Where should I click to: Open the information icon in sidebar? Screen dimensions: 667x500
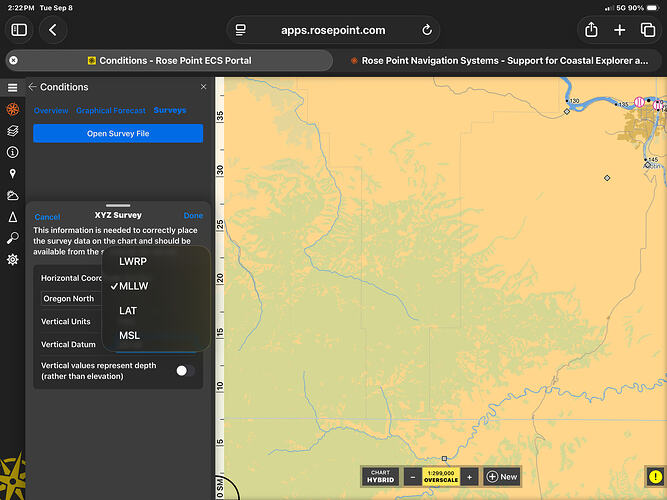(13, 152)
